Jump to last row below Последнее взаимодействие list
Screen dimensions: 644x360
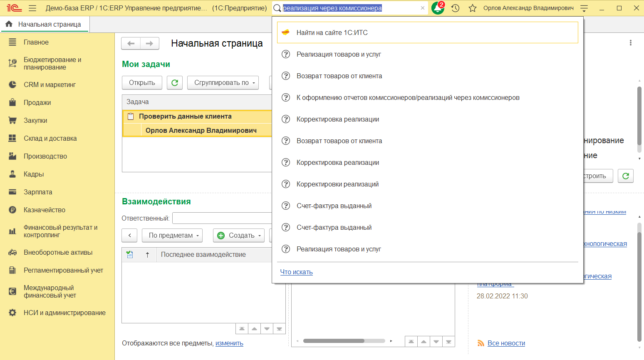[279, 329]
